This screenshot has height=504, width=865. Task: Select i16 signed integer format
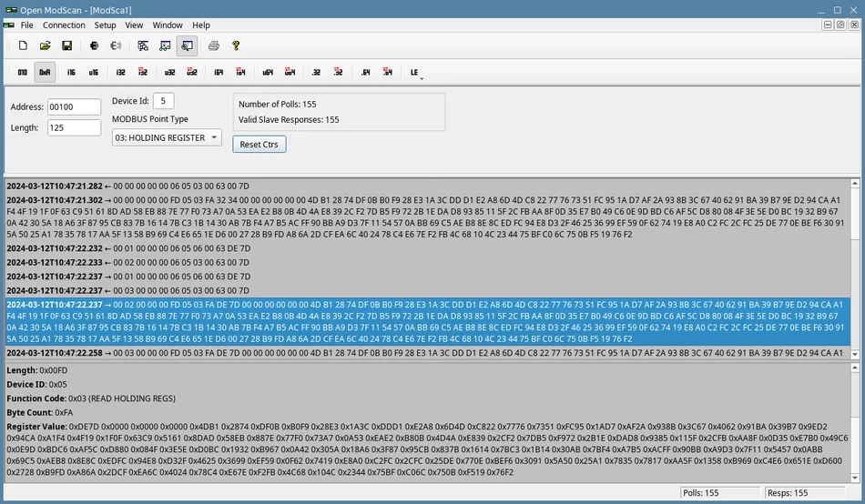[x=71, y=72]
